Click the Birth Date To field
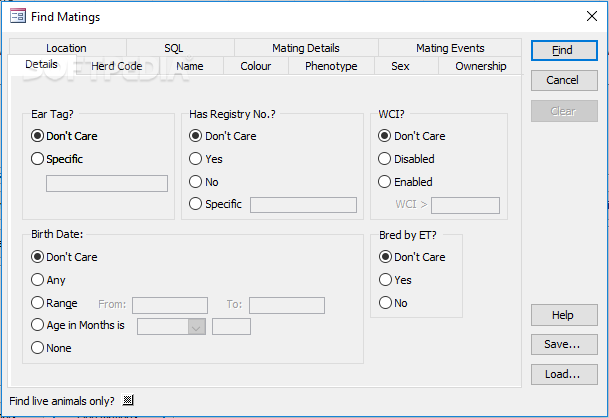 pyautogui.click(x=287, y=305)
